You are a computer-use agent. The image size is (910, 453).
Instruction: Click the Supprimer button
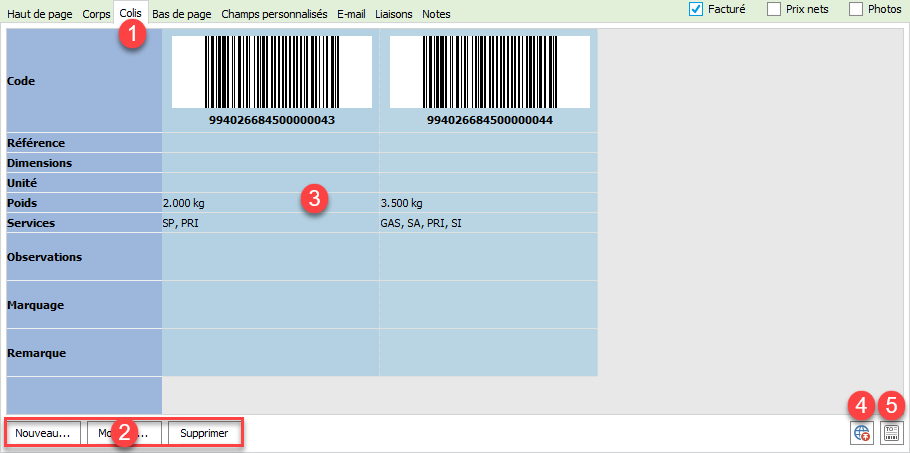pyautogui.click(x=204, y=433)
